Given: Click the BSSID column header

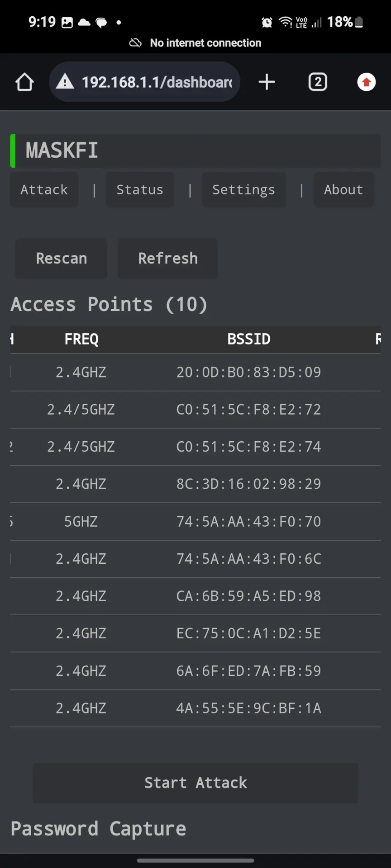Looking at the screenshot, I should 249,339.
